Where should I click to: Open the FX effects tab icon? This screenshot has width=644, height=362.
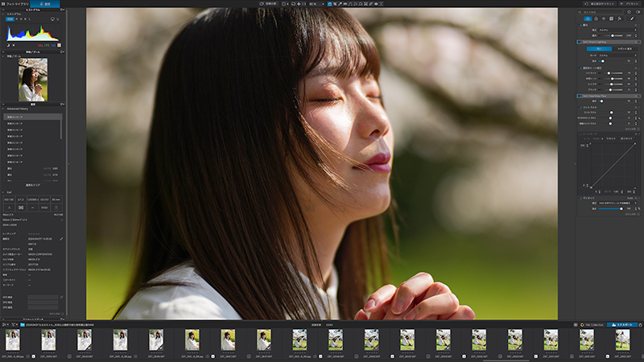click(619, 19)
